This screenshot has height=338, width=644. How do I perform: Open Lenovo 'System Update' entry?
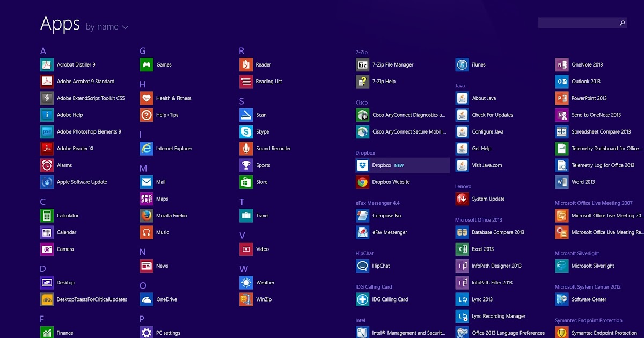tap(480, 199)
